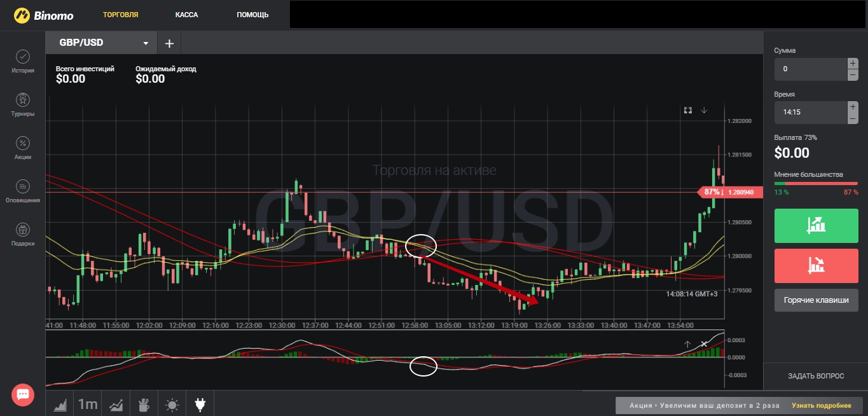Click the Мнение большинства sentiment bar
The width and height of the screenshot is (868, 416).
click(x=816, y=183)
